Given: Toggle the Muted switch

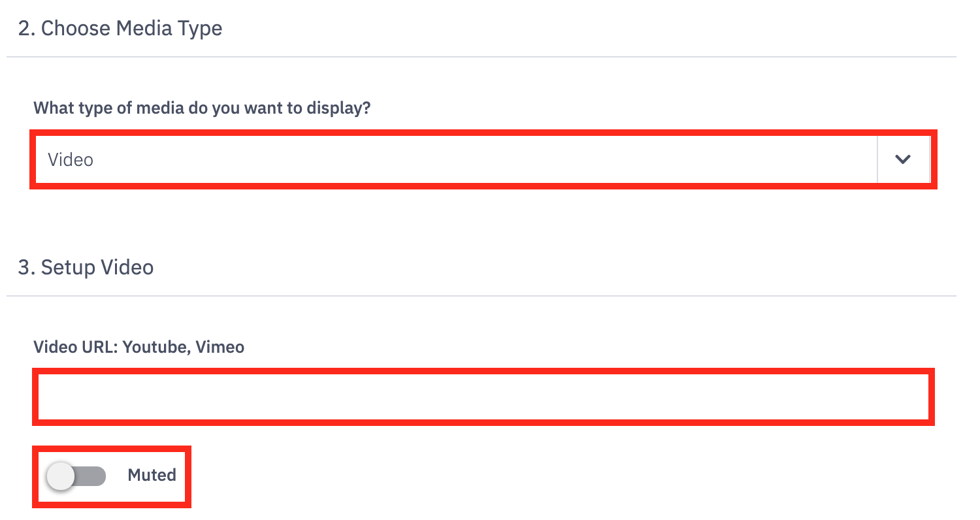Looking at the screenshot, I should 76,476.
